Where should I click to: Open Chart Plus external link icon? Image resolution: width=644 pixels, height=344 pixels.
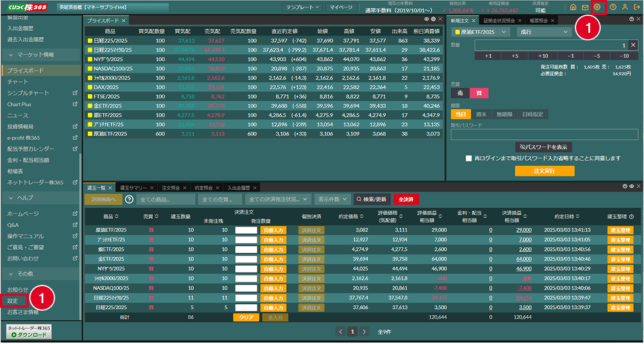[x=75, y=104]
